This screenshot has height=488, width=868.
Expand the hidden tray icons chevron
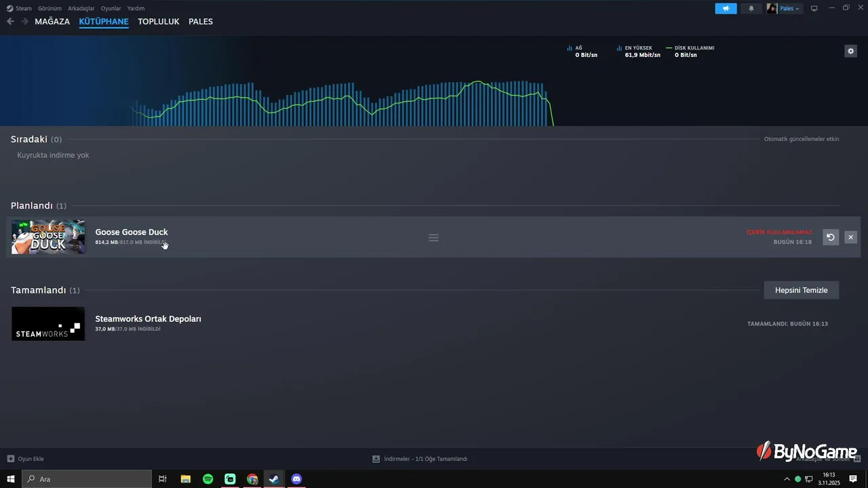coord(787,479)
